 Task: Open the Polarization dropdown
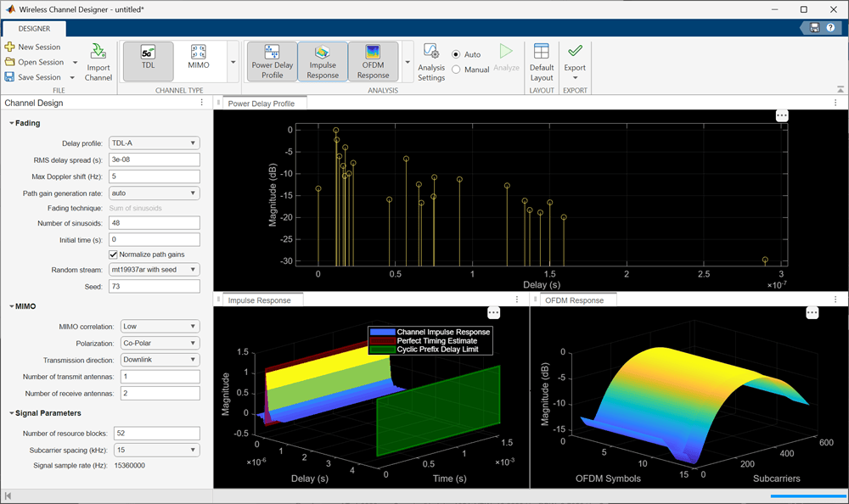tap(160, 344)
